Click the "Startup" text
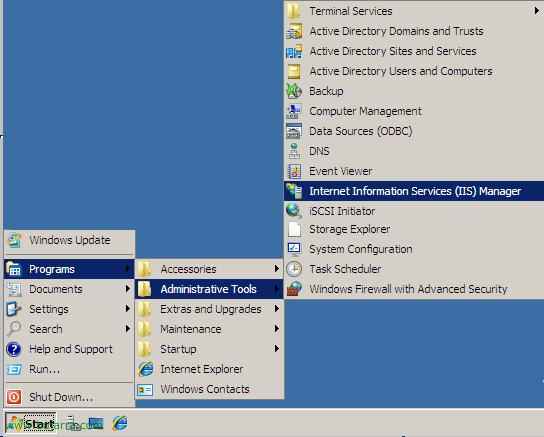Screen dimensions: 544x437 click(179, 349)
